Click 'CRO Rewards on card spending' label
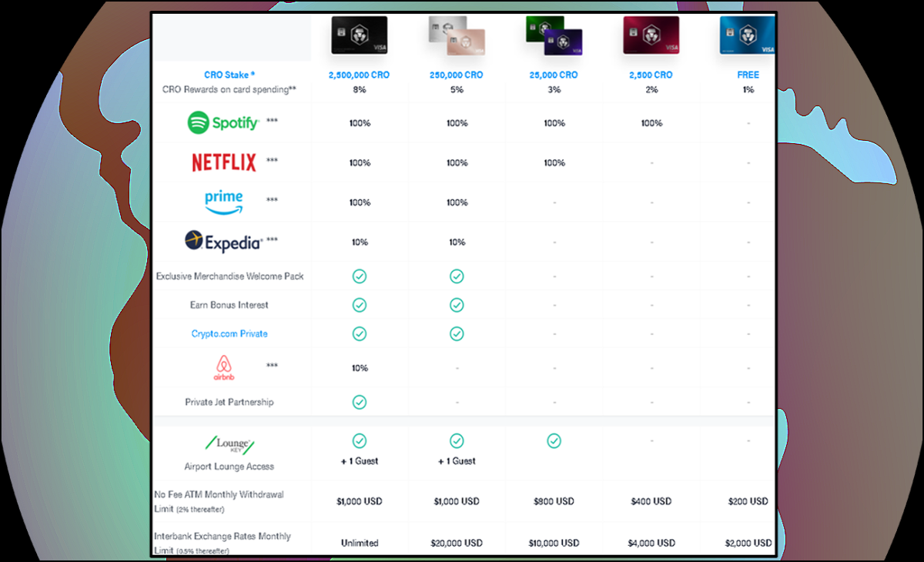Viewport: 924px width, 562px height. coord(229,90)
